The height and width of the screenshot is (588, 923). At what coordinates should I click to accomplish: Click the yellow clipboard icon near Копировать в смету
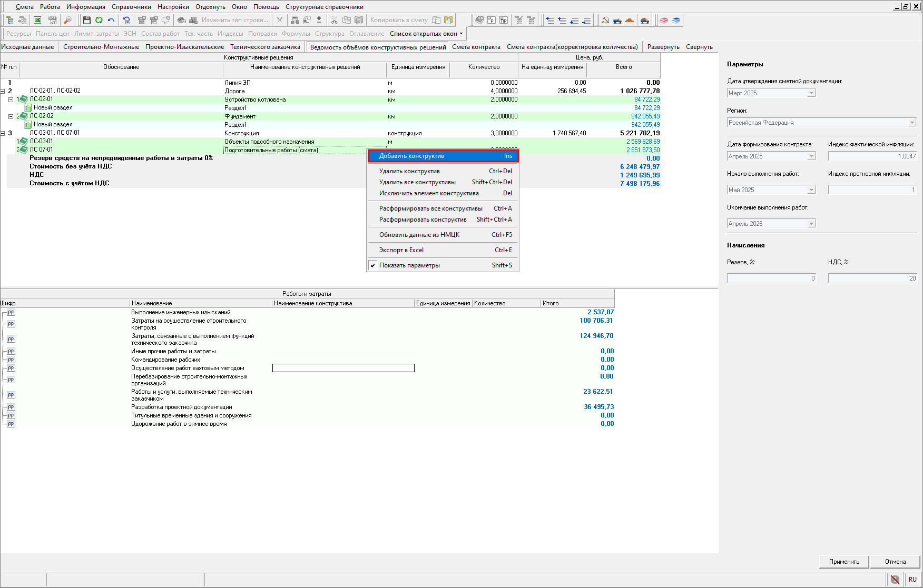point(448,20)
